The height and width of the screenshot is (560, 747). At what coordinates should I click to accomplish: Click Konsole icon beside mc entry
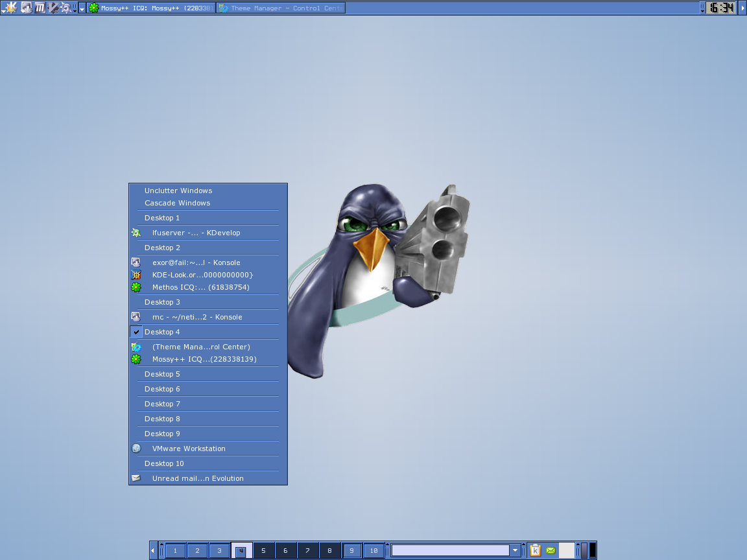[x=136, y=317]
